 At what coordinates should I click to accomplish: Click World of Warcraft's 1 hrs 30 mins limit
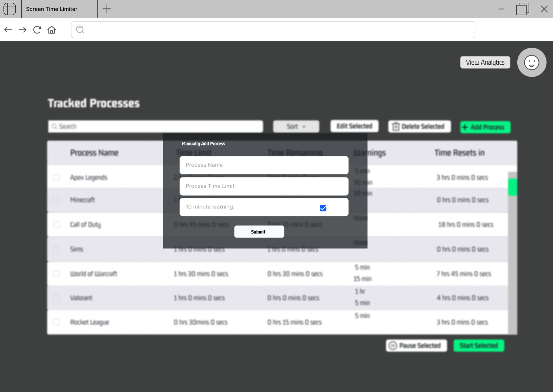201,274
